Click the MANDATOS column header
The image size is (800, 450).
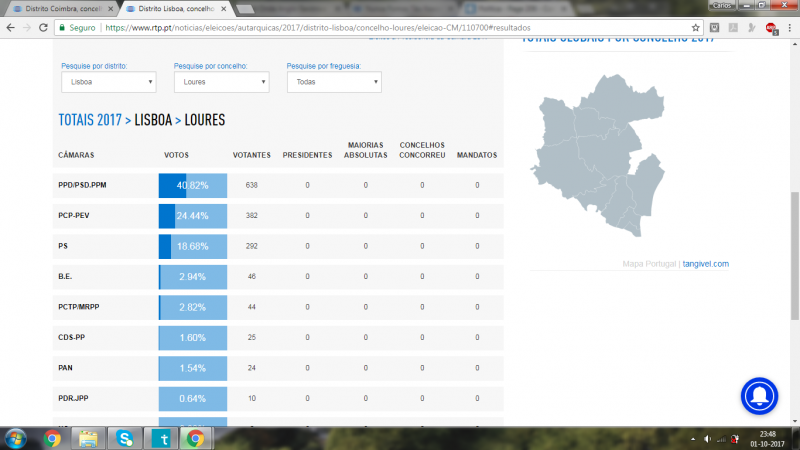477,155
